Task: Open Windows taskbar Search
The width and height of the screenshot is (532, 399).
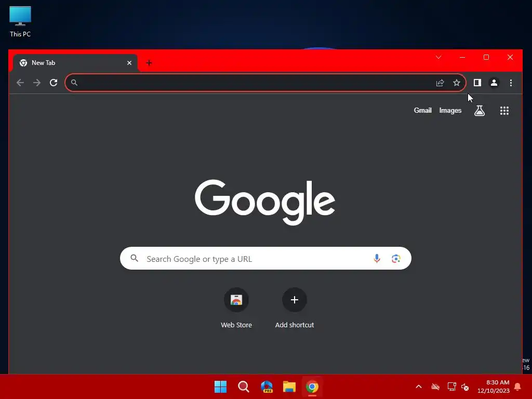Action: pyautogui.click(x=244, y=387)
